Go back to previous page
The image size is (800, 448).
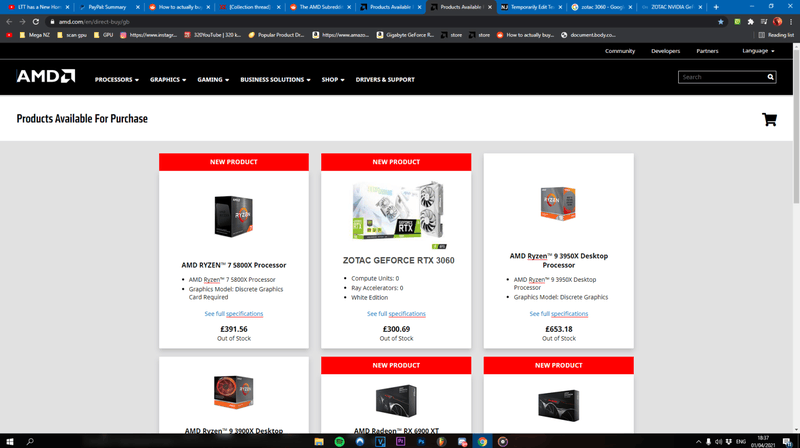click(9, 22)
